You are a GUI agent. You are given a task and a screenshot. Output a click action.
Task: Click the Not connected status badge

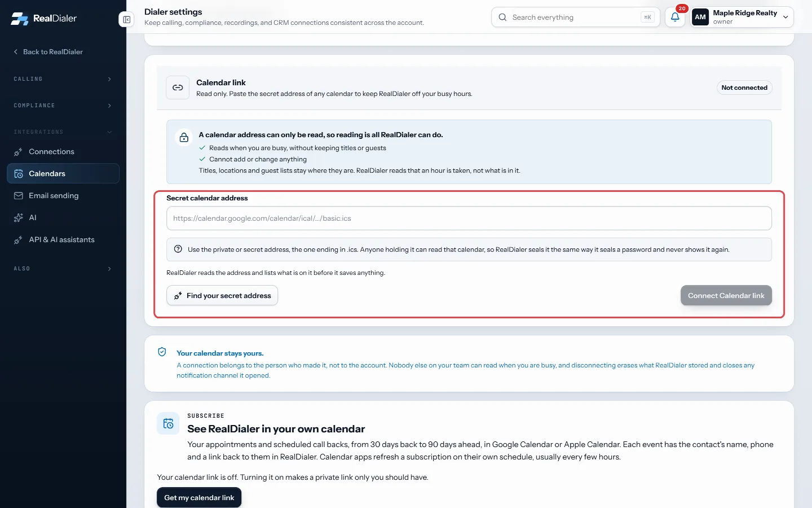tap(744, 87)
